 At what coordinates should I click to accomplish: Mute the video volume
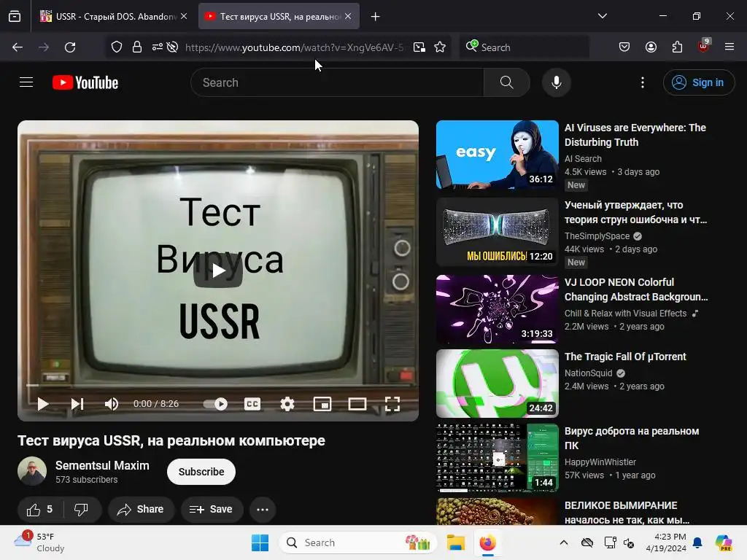click(112, 404)
